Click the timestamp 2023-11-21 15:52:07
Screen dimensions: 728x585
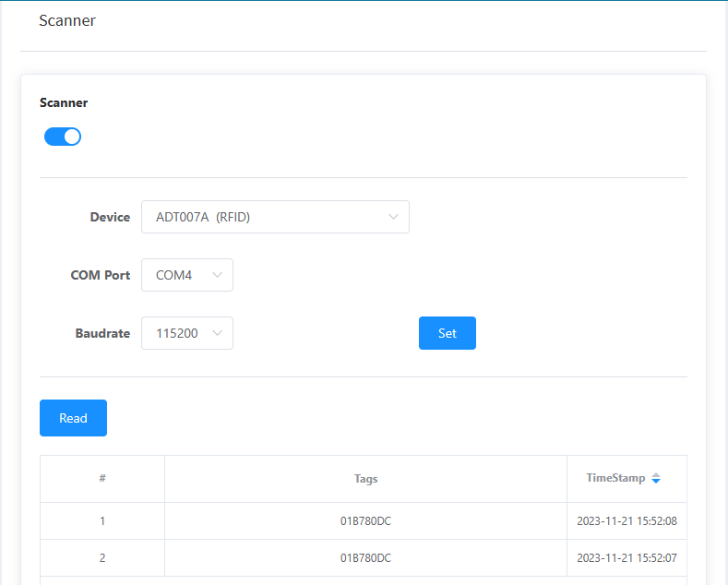click(x=627, y=558)
